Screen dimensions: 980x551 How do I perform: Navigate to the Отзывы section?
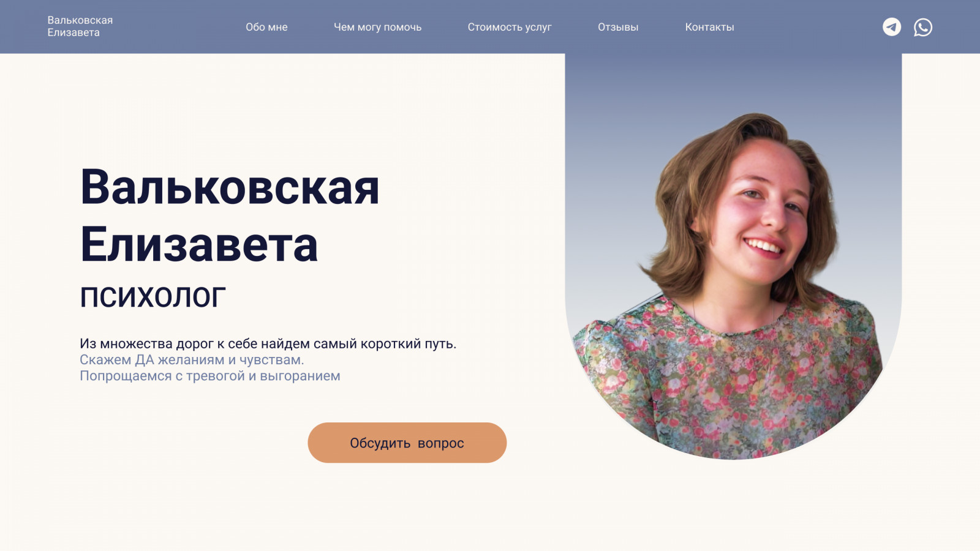click(618, 27)
